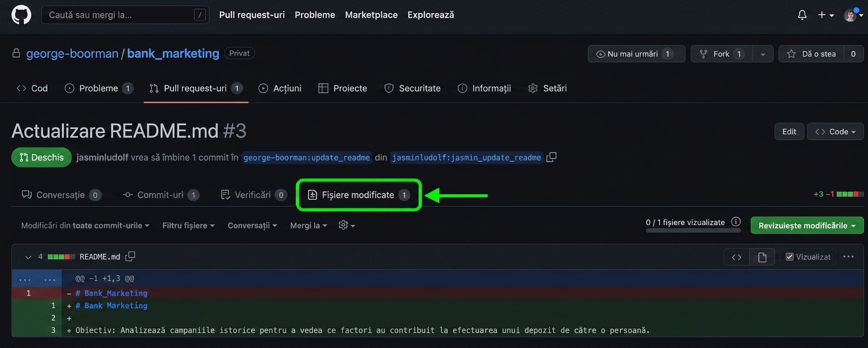
Task: Click the info icon beside files viewed
Action: point(736,222)
